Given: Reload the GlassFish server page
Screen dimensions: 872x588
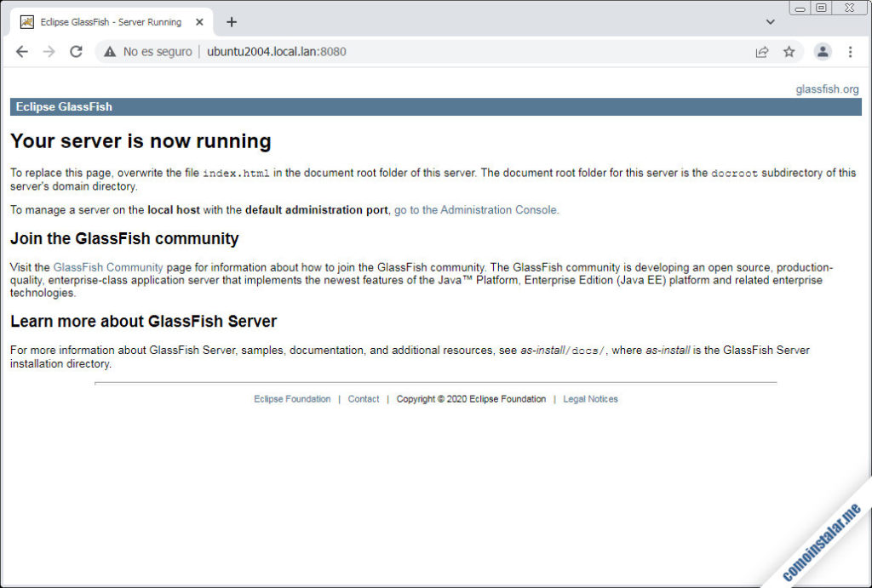Looking at the screenshot, I should tap(76, 51).
